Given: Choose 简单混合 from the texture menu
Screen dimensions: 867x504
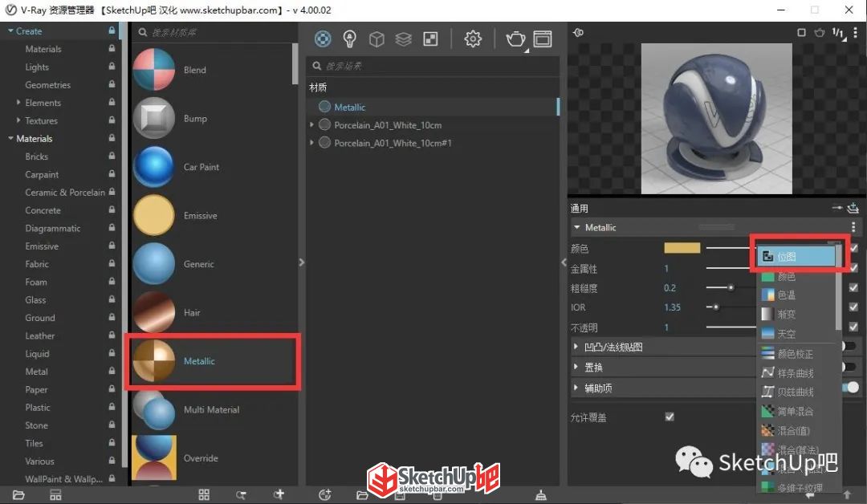Looking at the screenshot, I should tap(796, 411).
